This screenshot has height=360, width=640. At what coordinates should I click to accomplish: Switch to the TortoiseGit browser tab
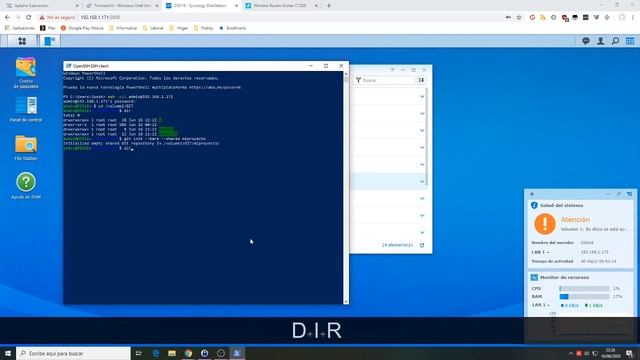[122, 6]
